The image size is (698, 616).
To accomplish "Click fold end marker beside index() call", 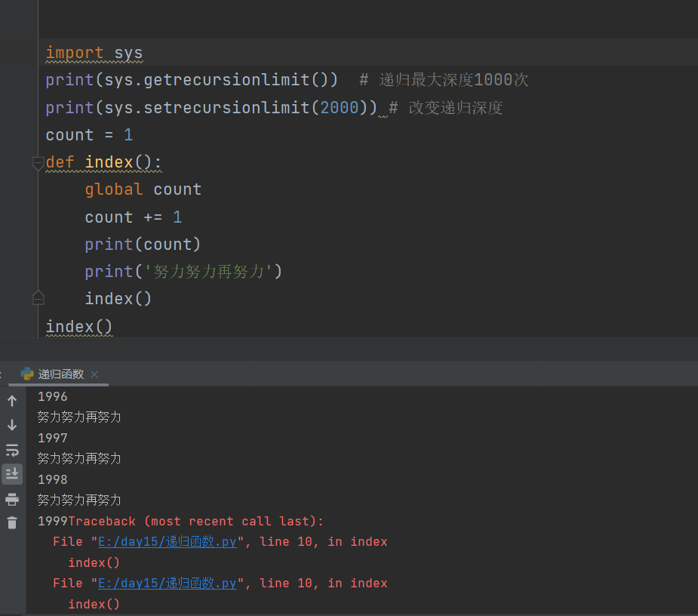I will 38,298.
